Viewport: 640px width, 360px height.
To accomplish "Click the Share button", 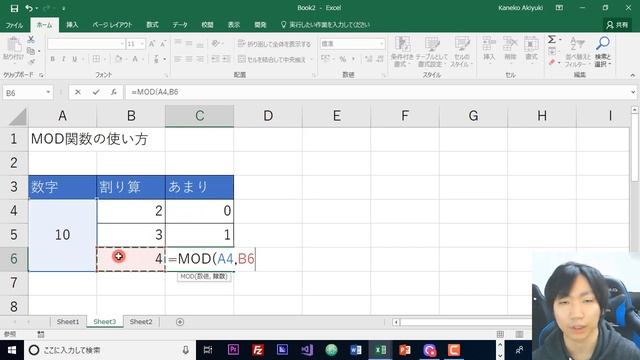I will click(x=617, y=25).
